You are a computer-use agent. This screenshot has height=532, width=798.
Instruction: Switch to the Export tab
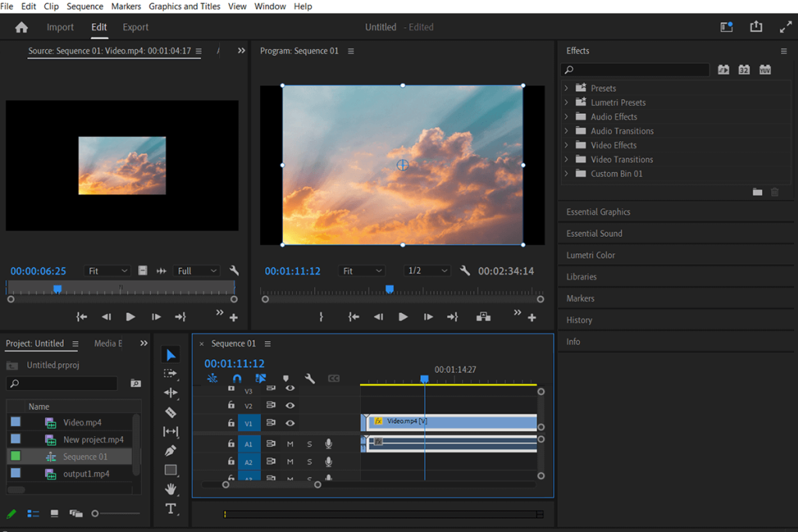[135, 26]
